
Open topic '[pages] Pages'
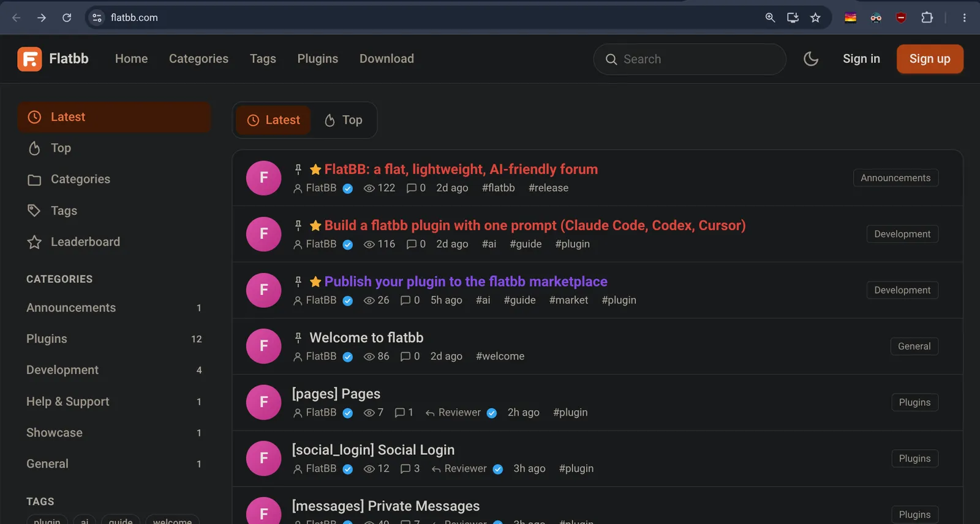(336, 394)
